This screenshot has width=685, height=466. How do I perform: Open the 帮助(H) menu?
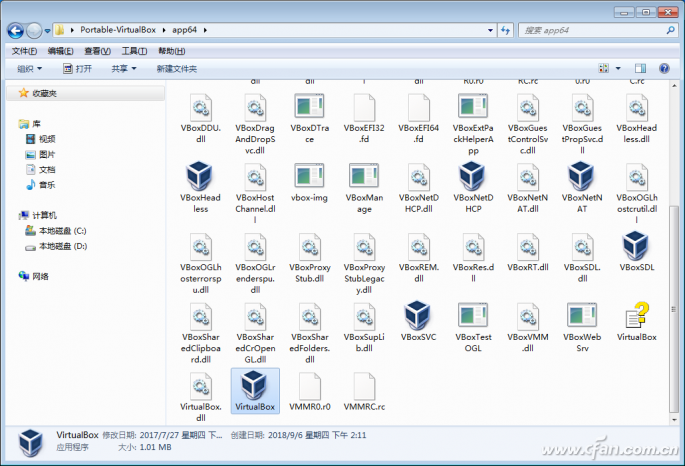pos(171,51)
